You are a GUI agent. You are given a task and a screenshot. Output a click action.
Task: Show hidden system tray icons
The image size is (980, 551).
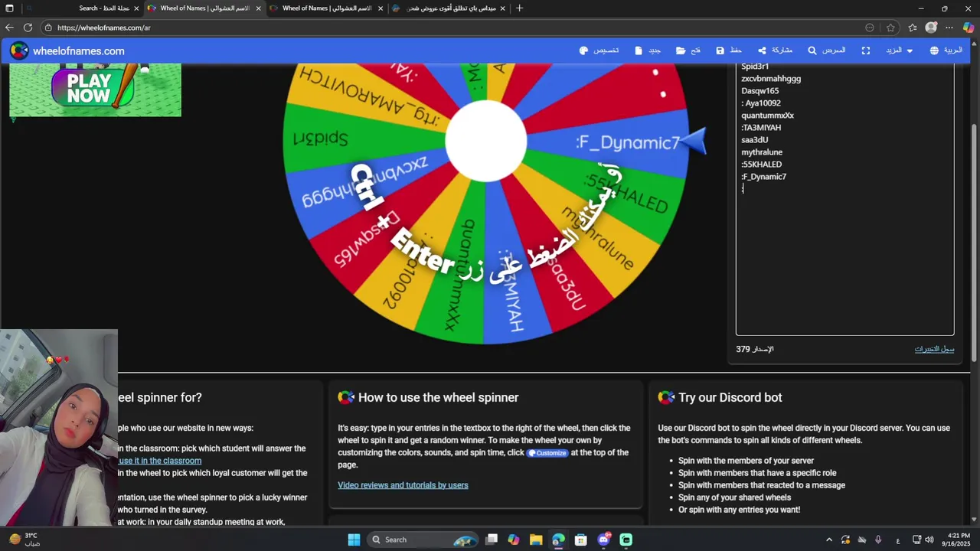tap(829, 540)
